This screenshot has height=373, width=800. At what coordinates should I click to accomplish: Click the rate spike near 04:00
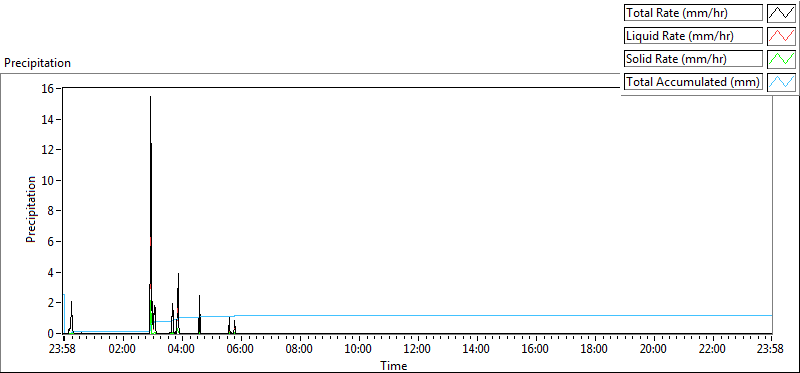tap(178, 304)
